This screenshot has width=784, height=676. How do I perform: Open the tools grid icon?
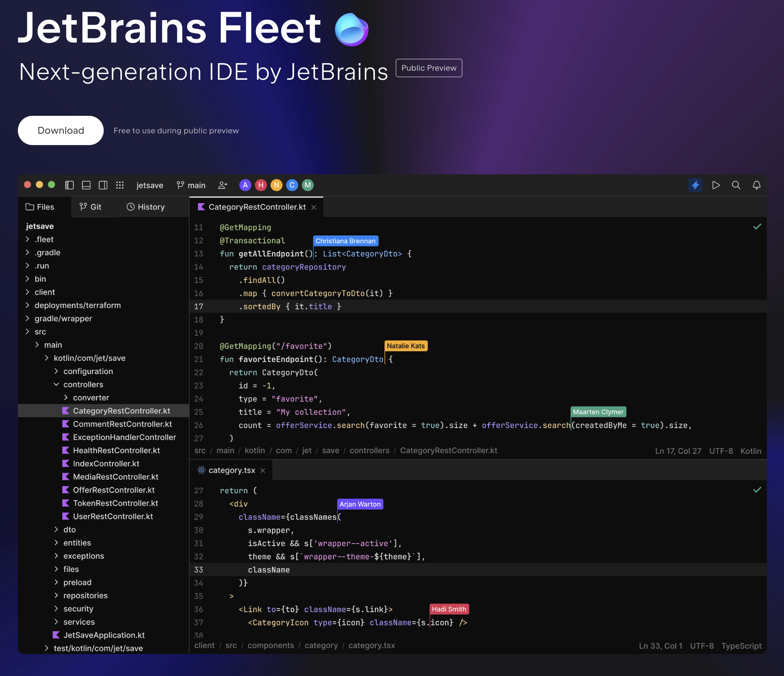[x=120, y=185]
